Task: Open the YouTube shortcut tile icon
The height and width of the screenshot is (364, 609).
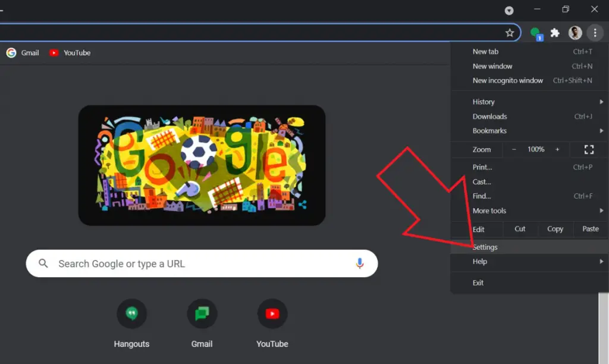Action: pos(272,313)
